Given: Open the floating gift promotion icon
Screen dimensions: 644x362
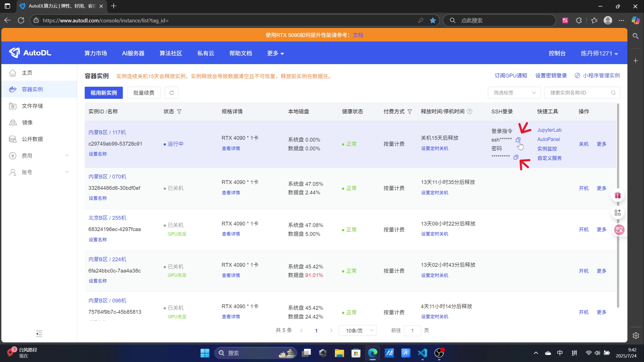Looking at the screenshot, I should click(618, 195).
